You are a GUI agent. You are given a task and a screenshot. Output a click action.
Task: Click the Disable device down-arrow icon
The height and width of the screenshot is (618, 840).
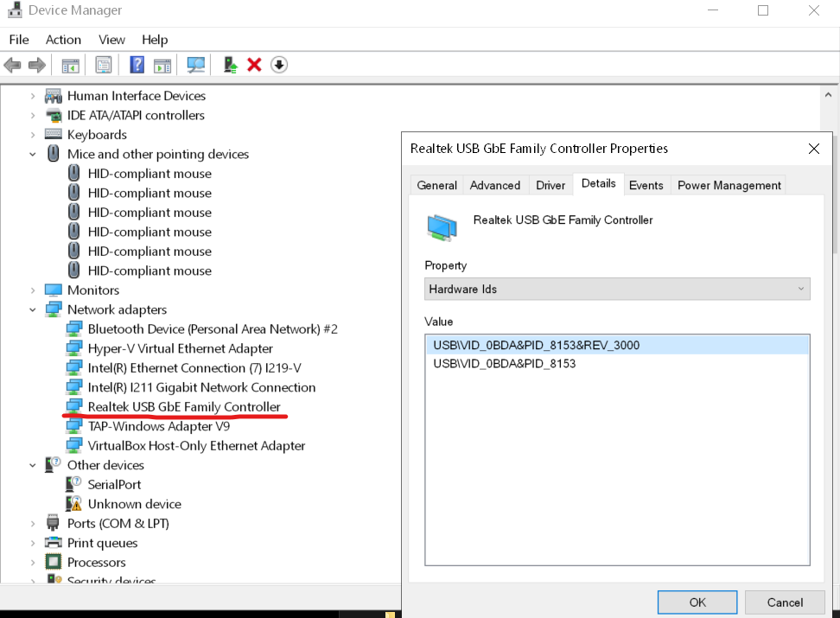coord(279,65)
